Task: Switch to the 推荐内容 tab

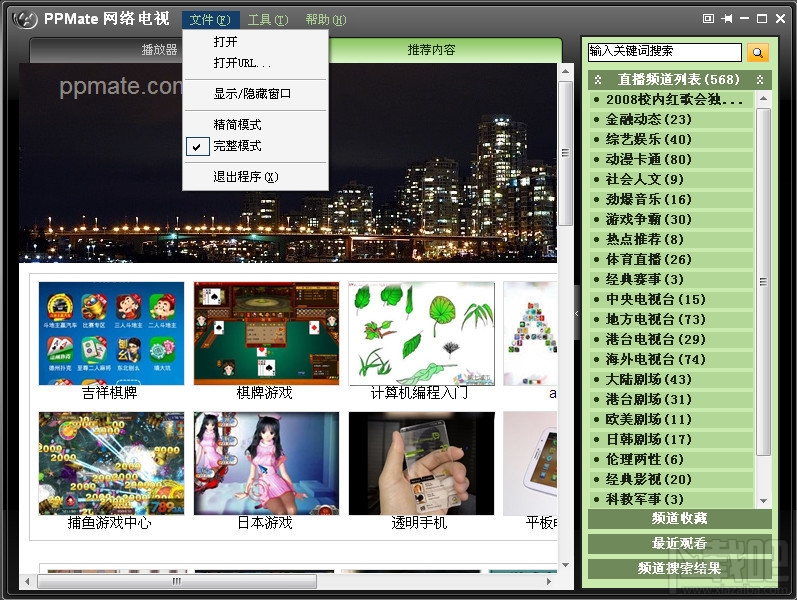Action: point(431,50)
